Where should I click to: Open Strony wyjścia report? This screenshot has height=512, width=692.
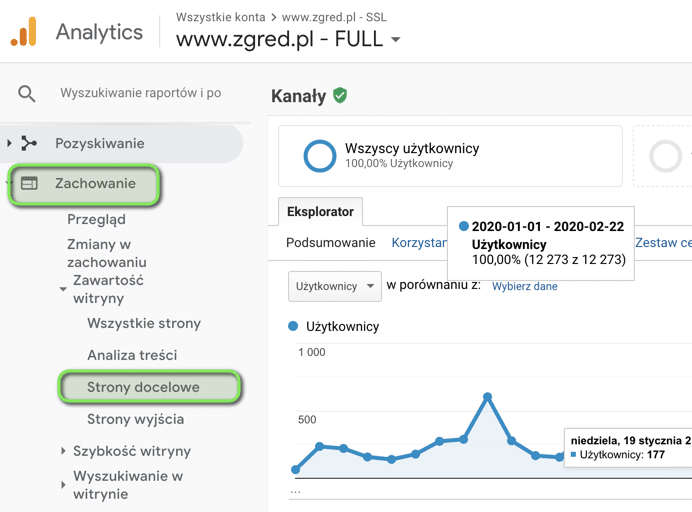click(x=135, y=419)
